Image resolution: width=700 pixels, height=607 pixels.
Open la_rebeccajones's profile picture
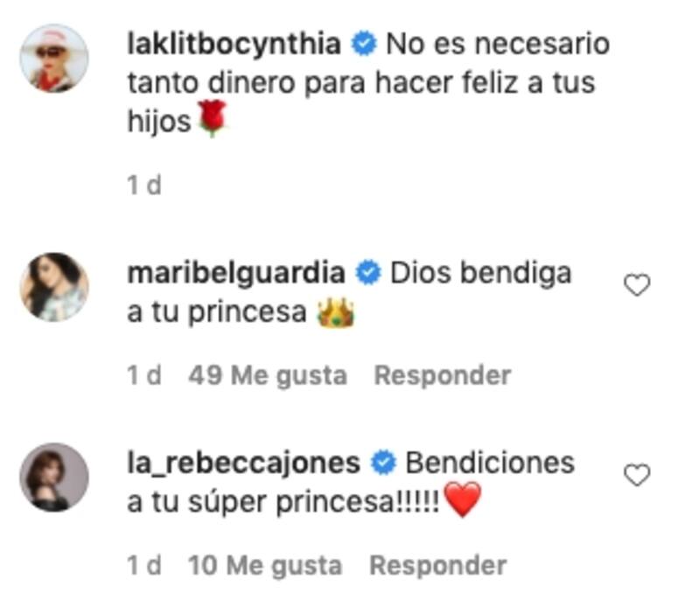click(x=54, y=478)
